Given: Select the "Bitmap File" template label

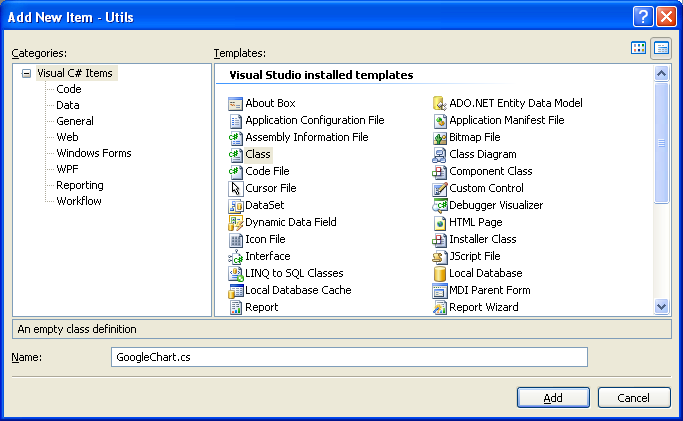Looking at the screenshot, I should [x=475, y=137].
